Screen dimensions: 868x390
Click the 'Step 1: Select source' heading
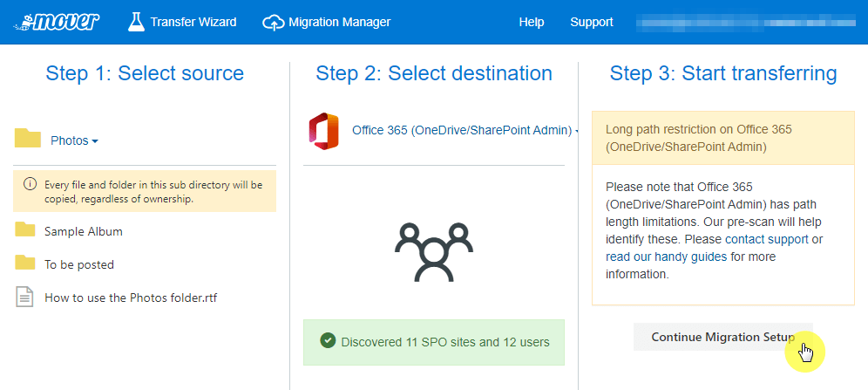145,73
